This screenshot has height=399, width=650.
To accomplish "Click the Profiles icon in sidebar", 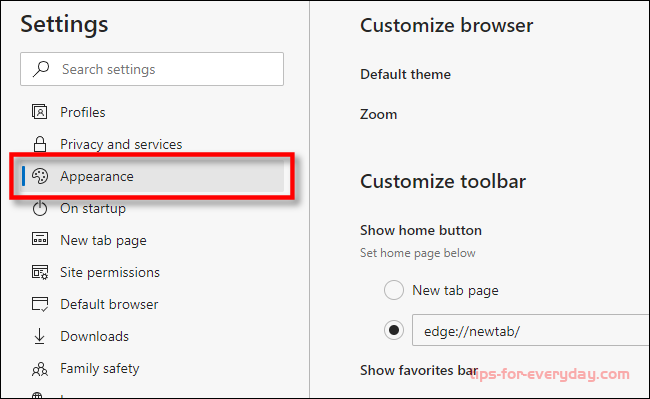I will pos(40,112).
